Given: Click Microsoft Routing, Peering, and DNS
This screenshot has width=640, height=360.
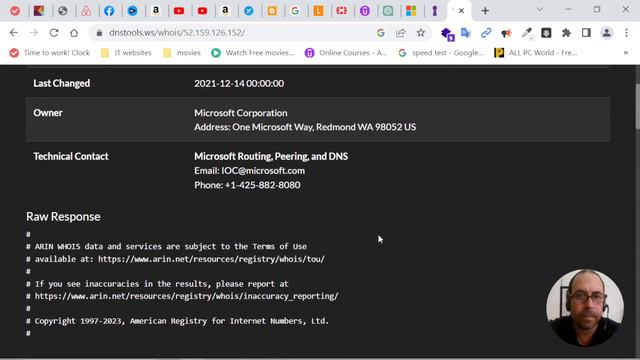Looking at the screenshot, I should point(271,156).
